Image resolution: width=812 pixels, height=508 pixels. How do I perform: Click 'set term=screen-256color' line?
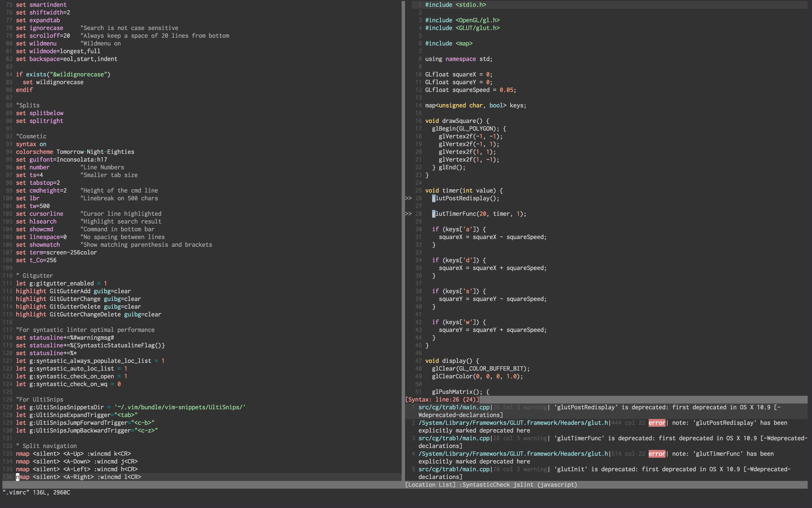(x=56, y=252)
